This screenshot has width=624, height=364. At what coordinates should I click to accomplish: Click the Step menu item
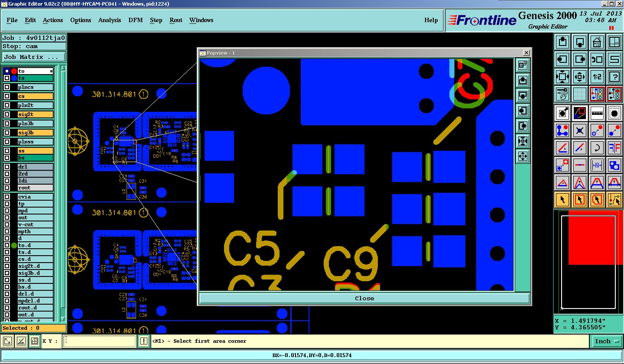pos(156,20)
